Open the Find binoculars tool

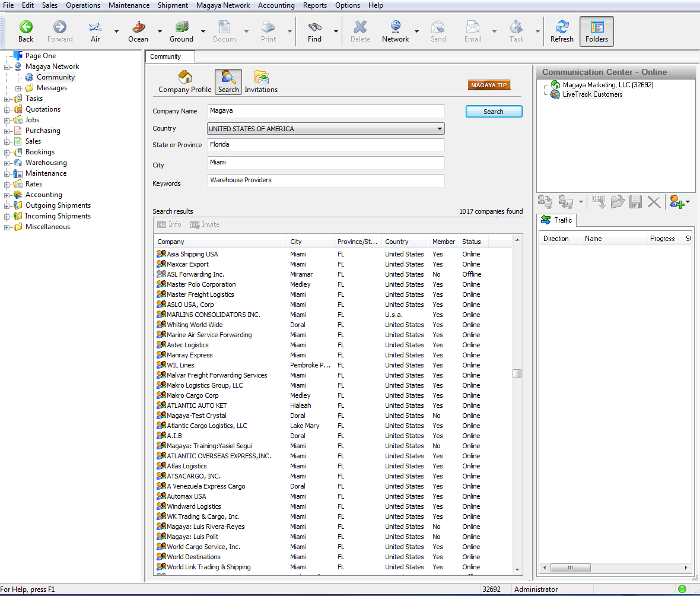point(314,31)
